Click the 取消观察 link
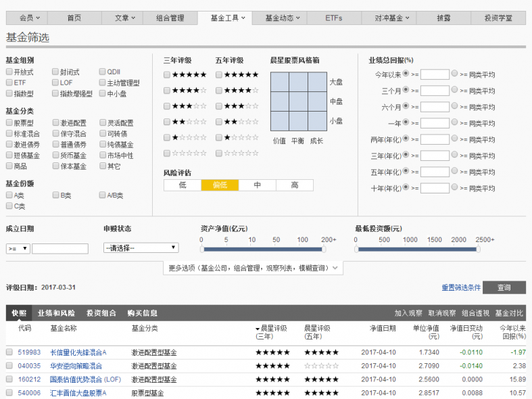 click(441, 313)
